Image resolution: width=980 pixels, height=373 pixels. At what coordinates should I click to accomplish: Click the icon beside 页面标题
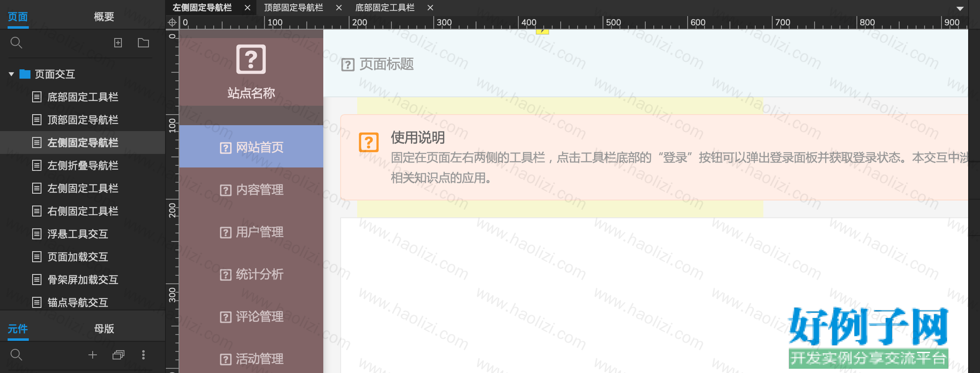pos(348,65)
